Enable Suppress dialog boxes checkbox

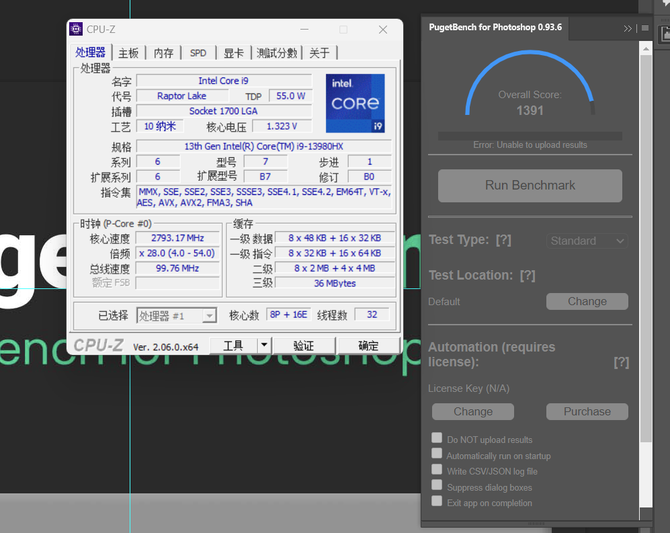point(437,485)
